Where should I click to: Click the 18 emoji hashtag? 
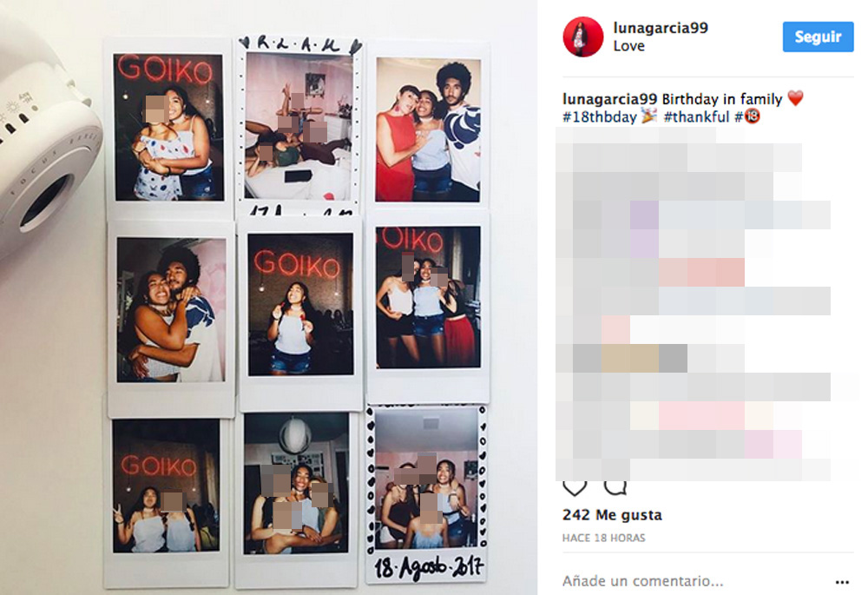746,117
